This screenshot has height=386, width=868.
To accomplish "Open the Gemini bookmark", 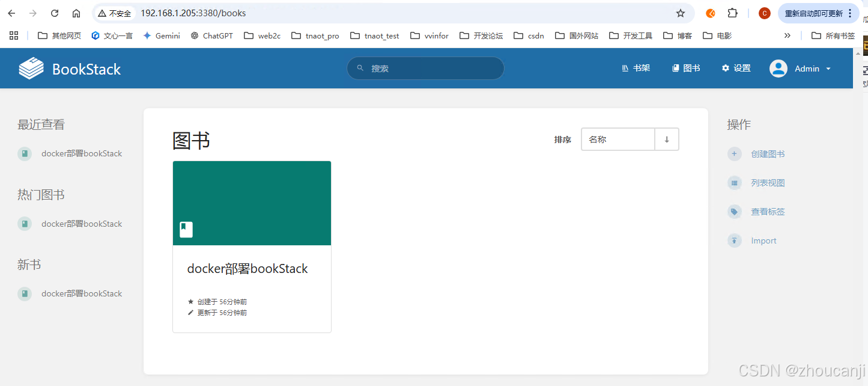I will pos(162,35).
